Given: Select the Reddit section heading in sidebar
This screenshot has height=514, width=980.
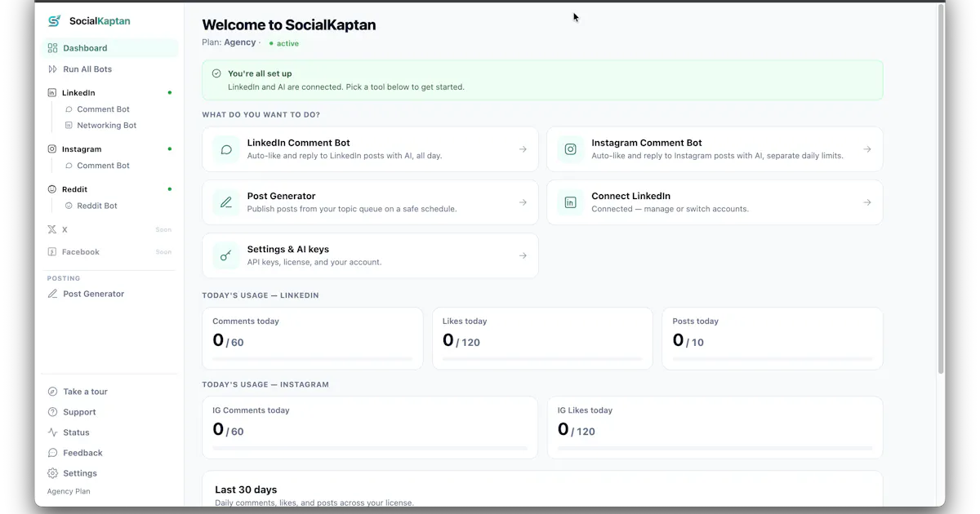Looking at the screenshot, I should pos(74,189).
